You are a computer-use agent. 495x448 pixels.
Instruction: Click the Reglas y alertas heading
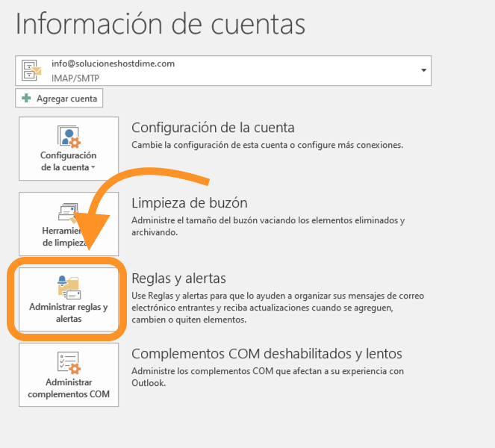point(178,278)
